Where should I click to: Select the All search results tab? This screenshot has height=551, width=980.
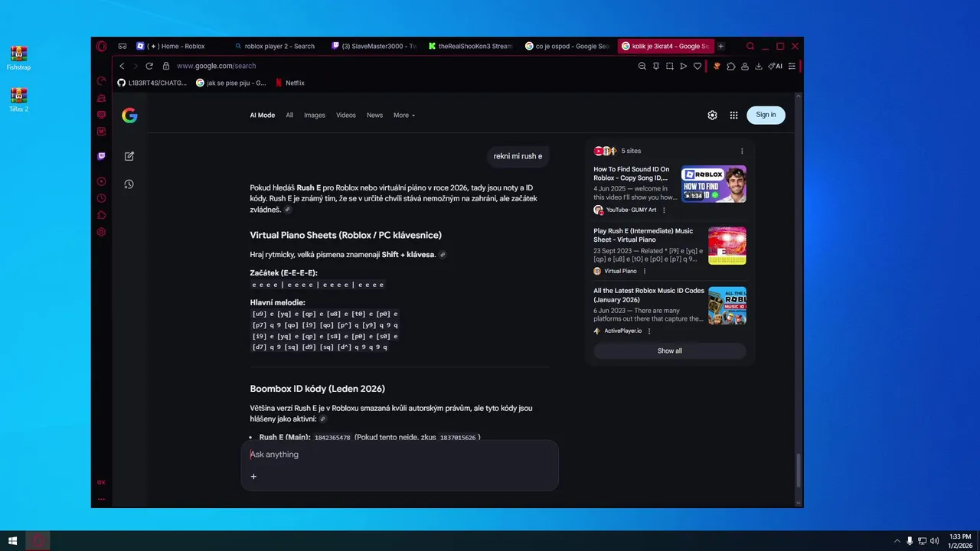pos(289,115)
